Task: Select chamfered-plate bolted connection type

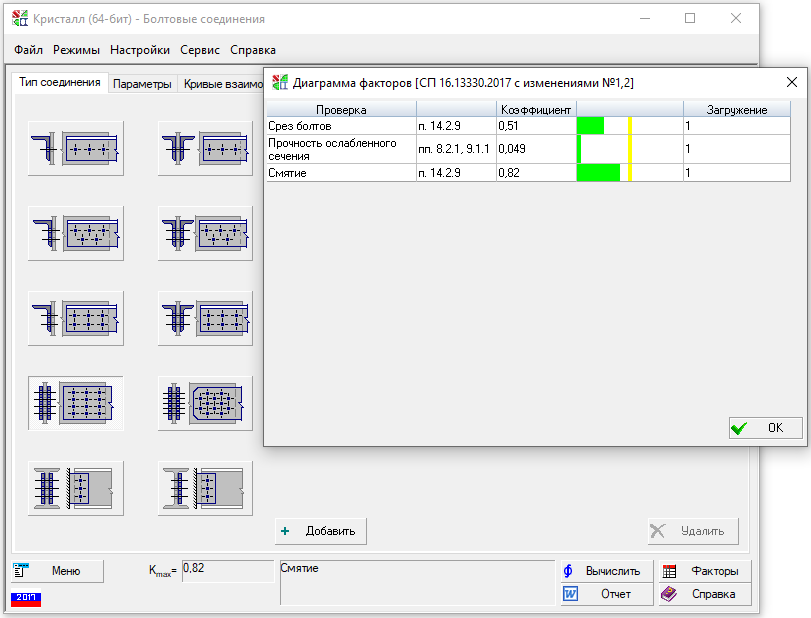Action: [x=205, y=403]
